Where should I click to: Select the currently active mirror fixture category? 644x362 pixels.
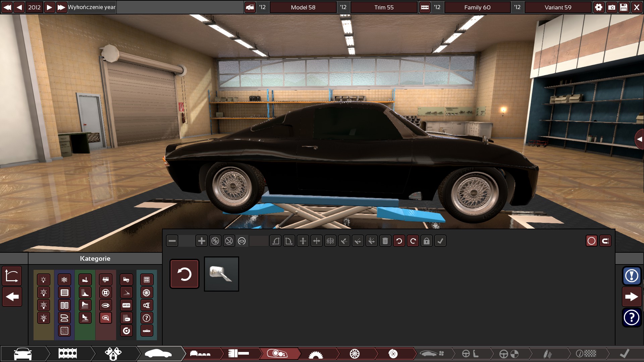(x=106, y=318)
